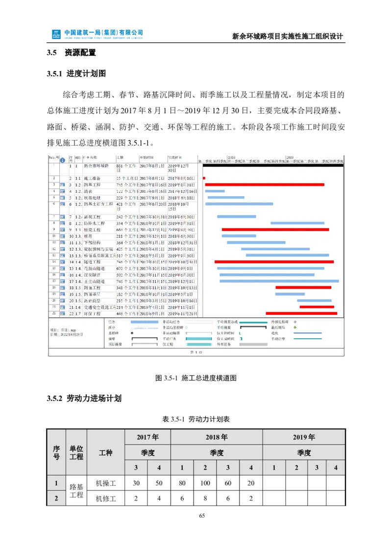This screenshot has width=392, height=555.
Task: Click the 第 1 页 footer label
Action: 196,352
